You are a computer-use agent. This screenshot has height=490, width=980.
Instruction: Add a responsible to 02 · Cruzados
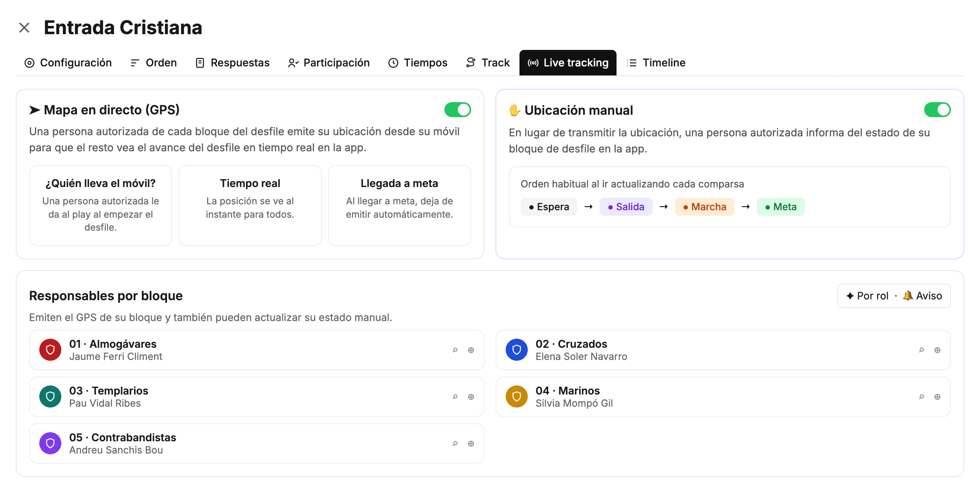[938, 350]
